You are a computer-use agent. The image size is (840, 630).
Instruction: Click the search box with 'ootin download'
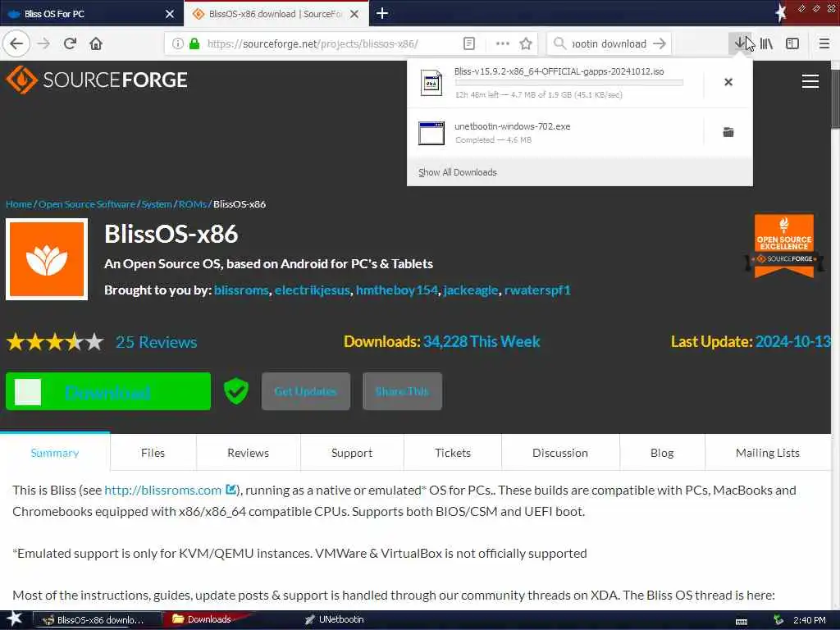(609, 43)
